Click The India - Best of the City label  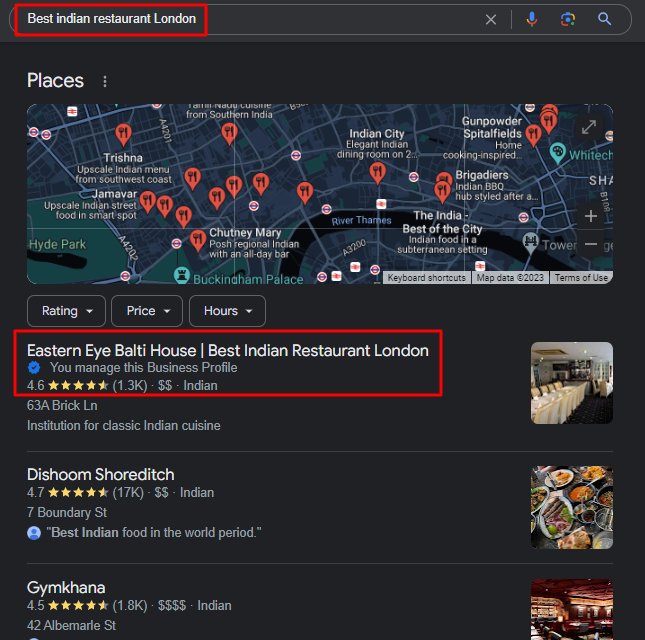pyautogui.click(x=442, y=222)
